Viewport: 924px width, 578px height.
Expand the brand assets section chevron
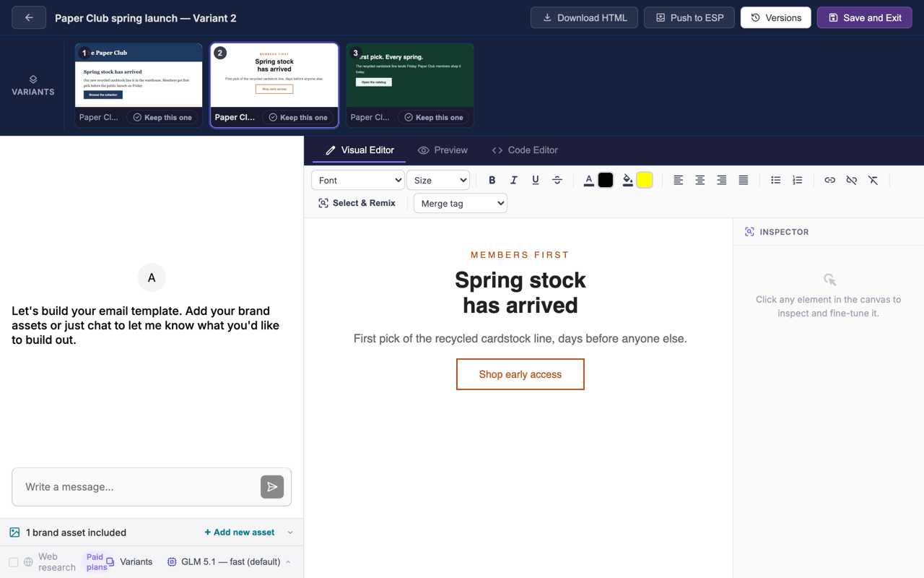(x=290, y=532)
